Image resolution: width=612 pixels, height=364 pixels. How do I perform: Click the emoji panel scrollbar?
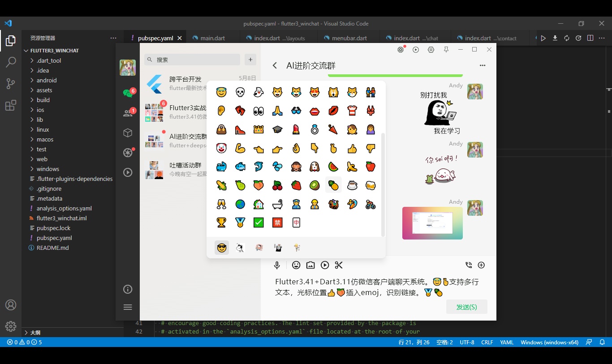[x=383, y=184]
